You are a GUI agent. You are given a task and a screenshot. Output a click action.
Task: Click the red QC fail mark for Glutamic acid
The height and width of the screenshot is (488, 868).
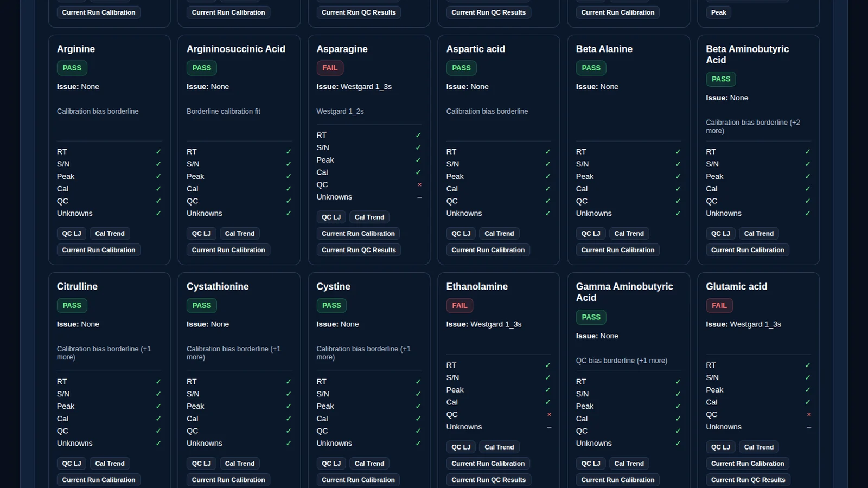pos(809,415)
